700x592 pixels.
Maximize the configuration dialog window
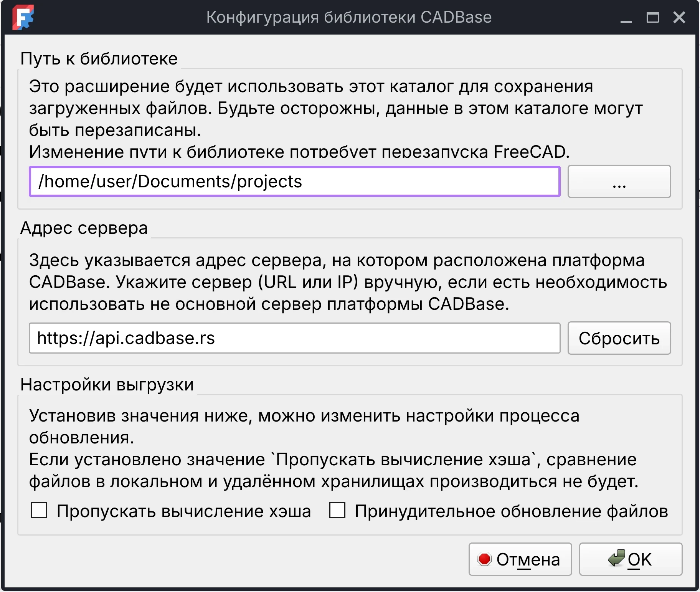653,17
